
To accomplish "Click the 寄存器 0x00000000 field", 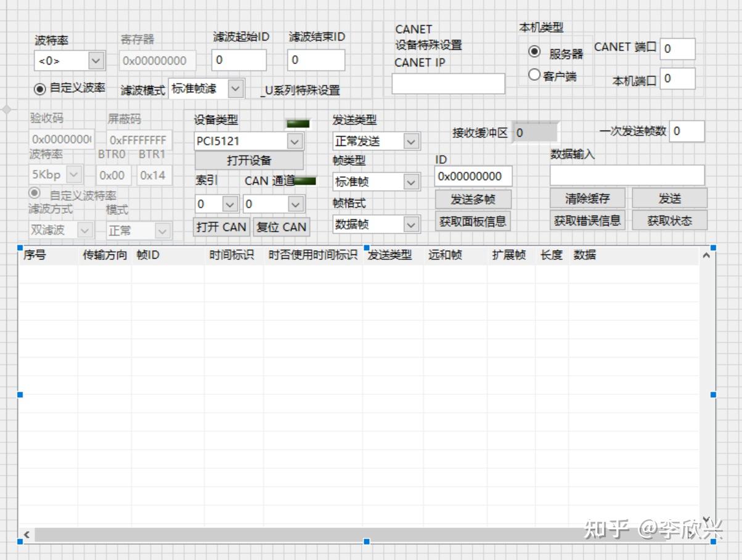I will [x=158, y=60].
